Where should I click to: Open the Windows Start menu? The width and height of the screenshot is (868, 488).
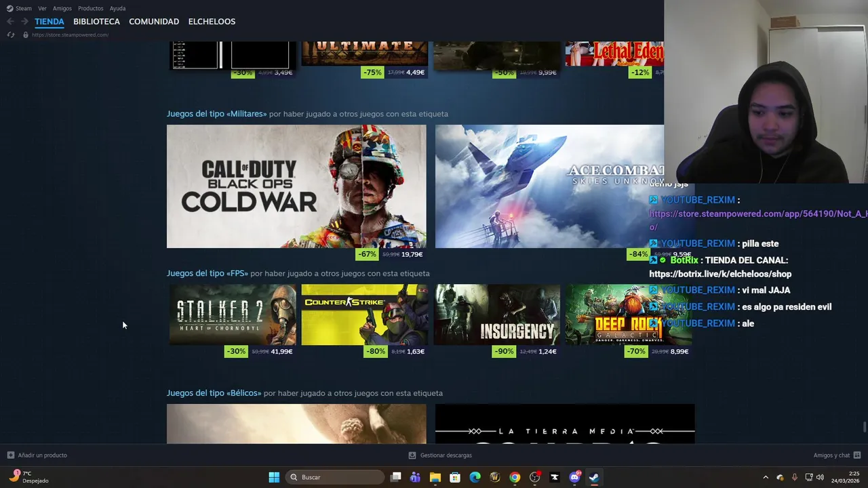point(274,477)
